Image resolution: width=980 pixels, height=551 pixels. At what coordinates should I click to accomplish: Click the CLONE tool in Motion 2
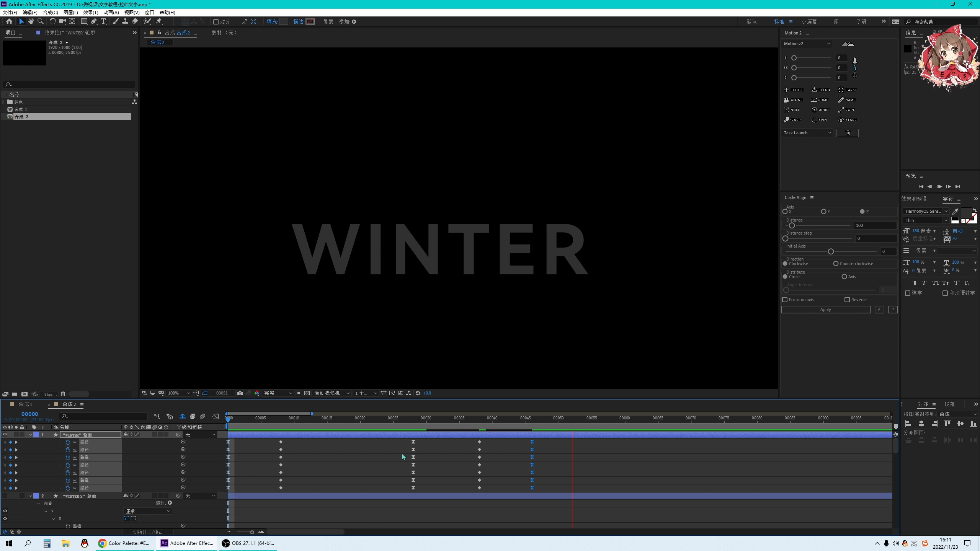click(793, 100)
